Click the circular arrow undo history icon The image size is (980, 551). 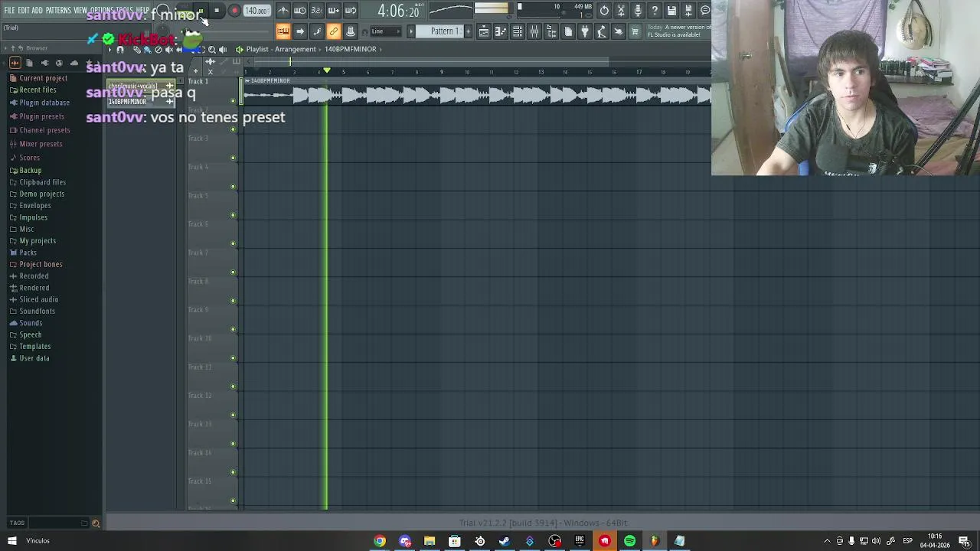tap(604, 11)
